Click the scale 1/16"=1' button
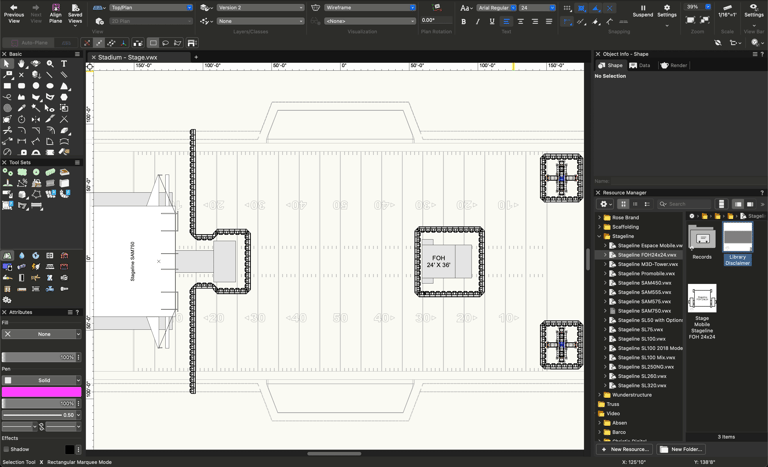This screenshot has width=768, height=467. (x=727, y=11)
